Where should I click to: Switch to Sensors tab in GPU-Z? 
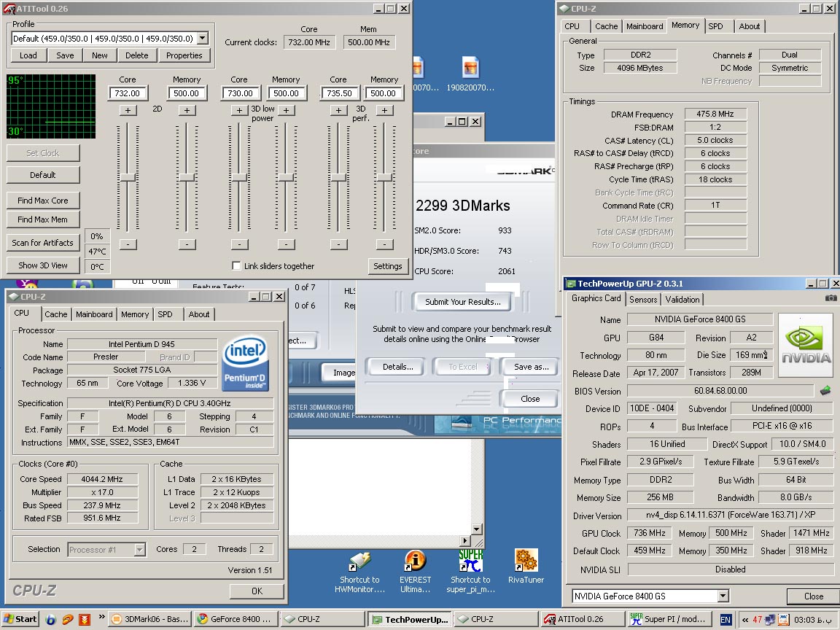(643, 300)
